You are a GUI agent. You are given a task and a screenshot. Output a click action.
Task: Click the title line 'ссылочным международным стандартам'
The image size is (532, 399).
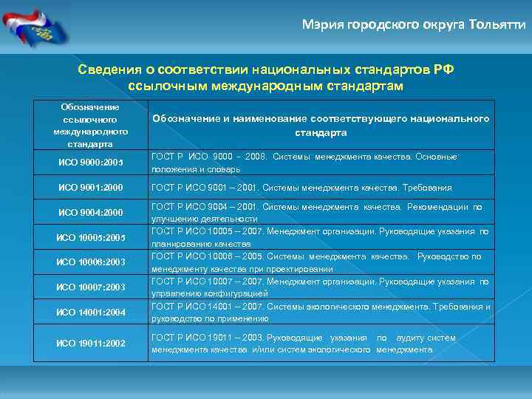tap(266, 86)
